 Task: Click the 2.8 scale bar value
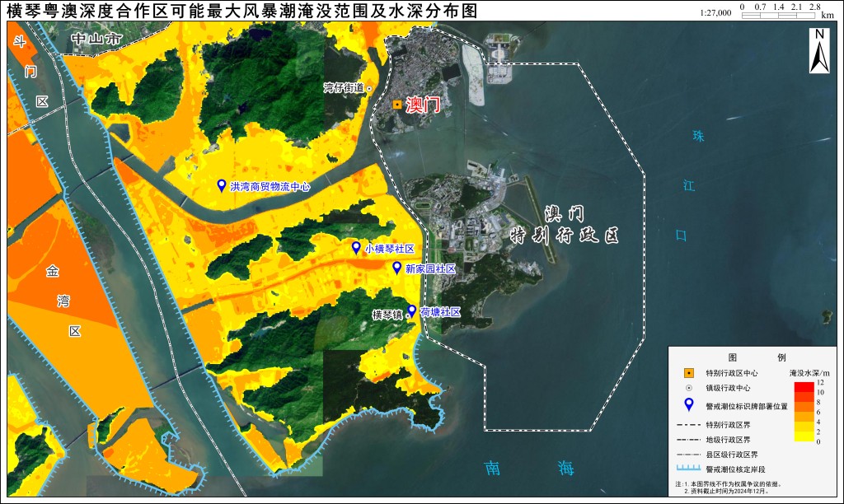pos(814,7)
